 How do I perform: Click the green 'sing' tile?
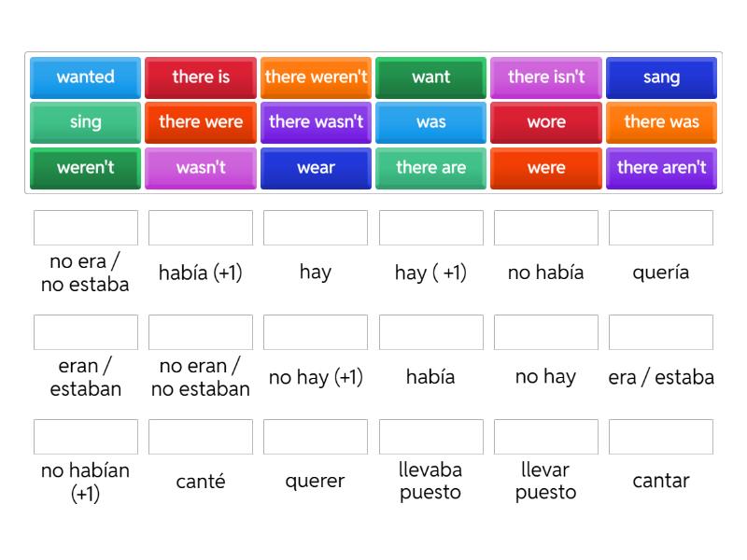(x=85, y=122)
